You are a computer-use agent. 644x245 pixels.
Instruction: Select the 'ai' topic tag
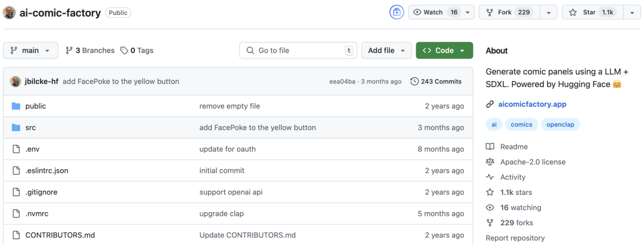[494, 125]
